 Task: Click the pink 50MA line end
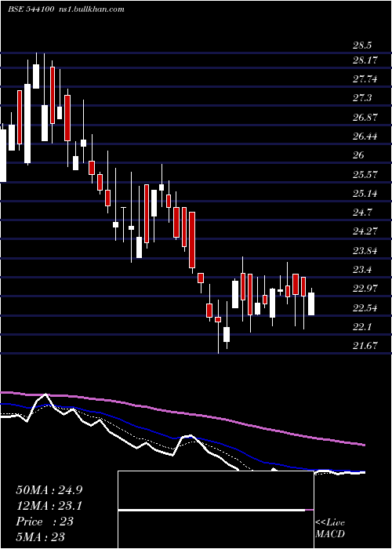[x=364, y=445]
